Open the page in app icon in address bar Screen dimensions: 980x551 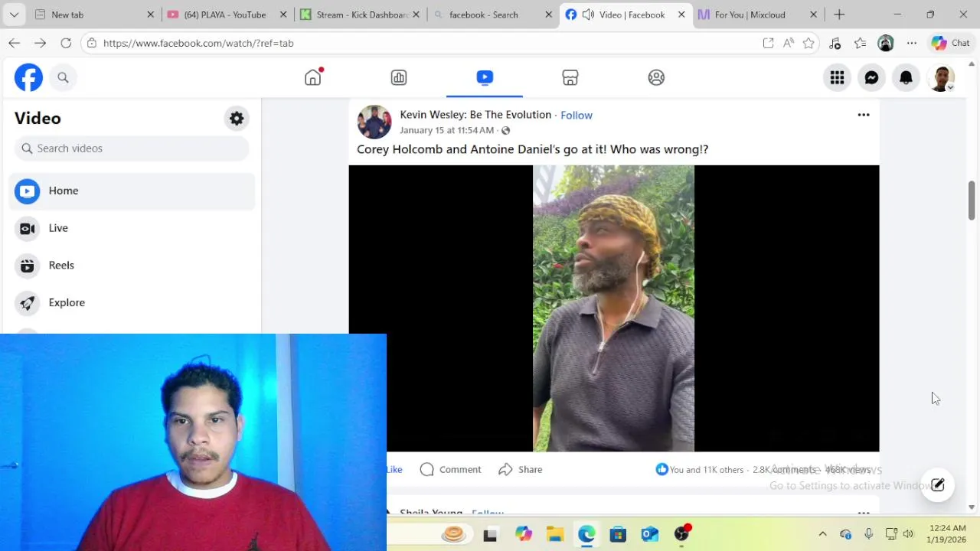(768, 43)
